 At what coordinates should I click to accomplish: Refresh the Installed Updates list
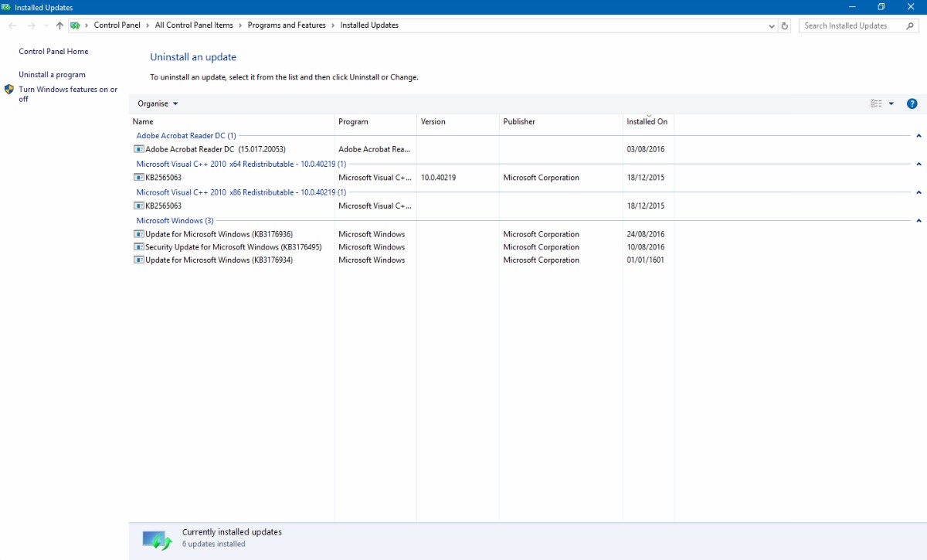tap(785, 25)
